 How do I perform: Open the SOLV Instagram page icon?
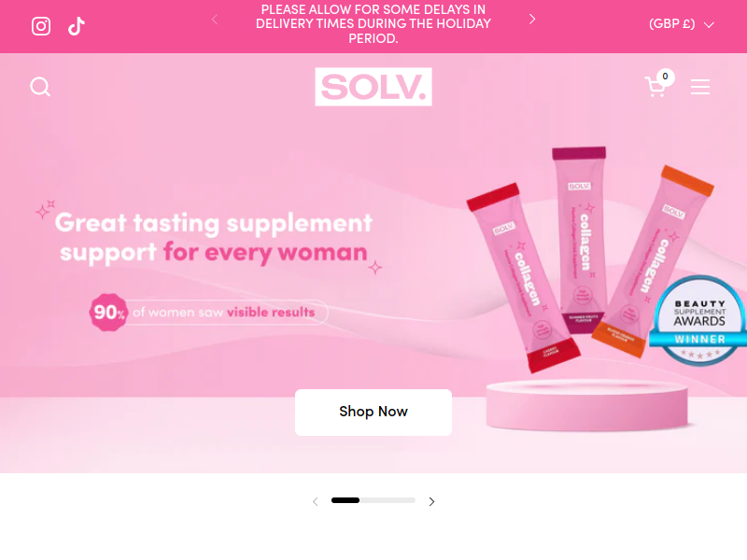coord(41,26)
